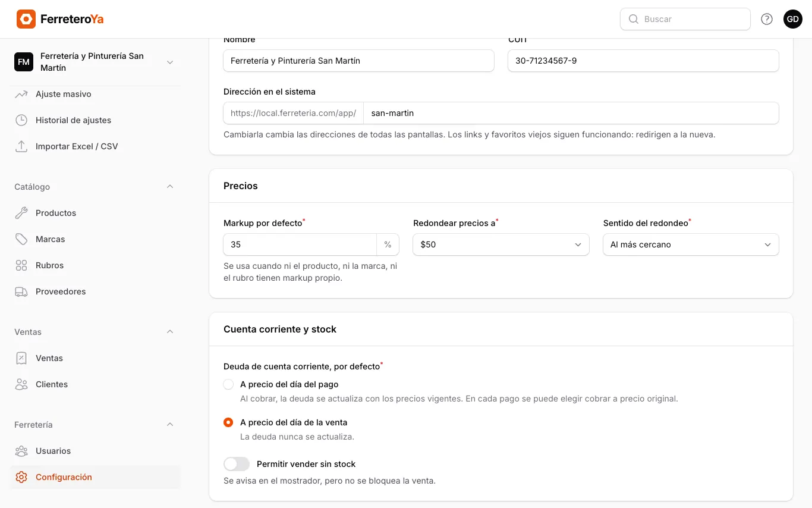812x508 pixels.
Task: Open the 'Sentido del redondeo' dropdown
Action: pos(691,244)
